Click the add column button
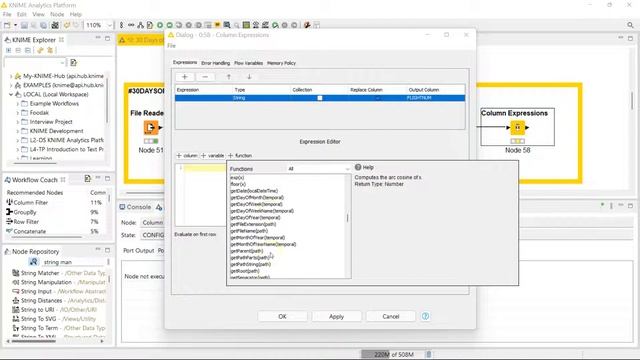Viewport: 640px width, 360px height. pos(187,156)
